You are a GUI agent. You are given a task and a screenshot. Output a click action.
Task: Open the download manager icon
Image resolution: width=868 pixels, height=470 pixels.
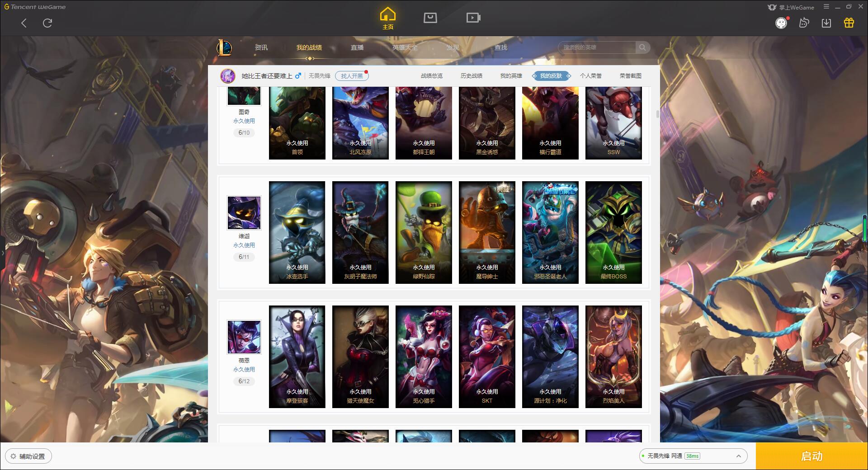pos(826,23)
